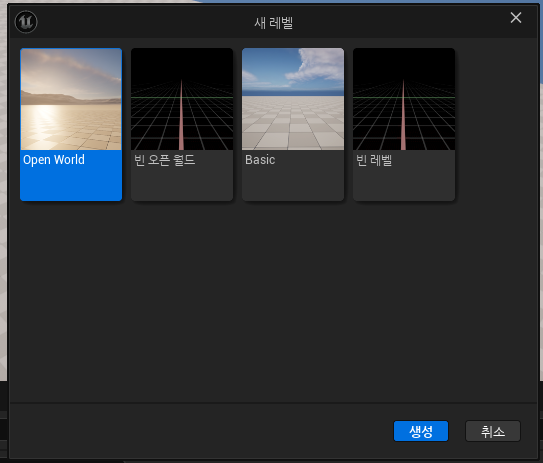The height and width of the screenshot is (463, 543).
Task: Close the 새 레벨 dialog
Action: click(516, 18)
